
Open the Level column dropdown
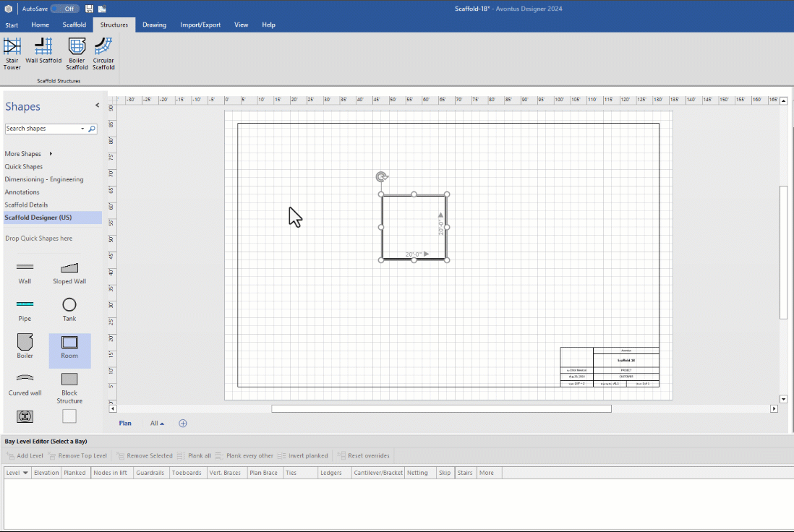26,473
